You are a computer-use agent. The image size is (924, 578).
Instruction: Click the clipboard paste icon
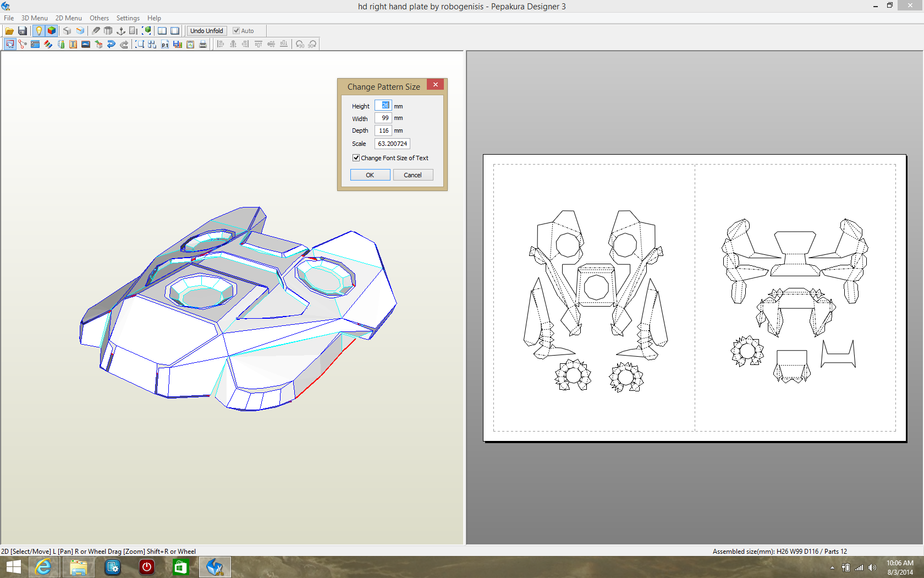pos(190,44)
